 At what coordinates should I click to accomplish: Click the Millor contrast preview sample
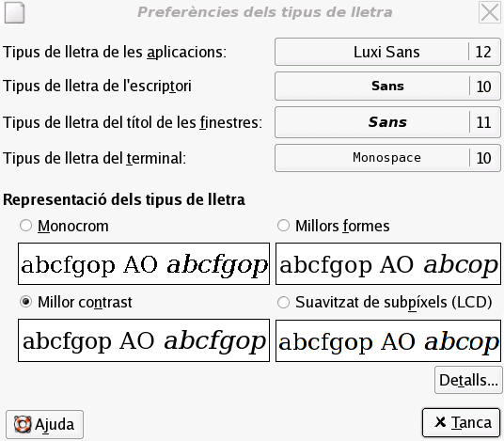pyautogui.click(x=144, y=340)
